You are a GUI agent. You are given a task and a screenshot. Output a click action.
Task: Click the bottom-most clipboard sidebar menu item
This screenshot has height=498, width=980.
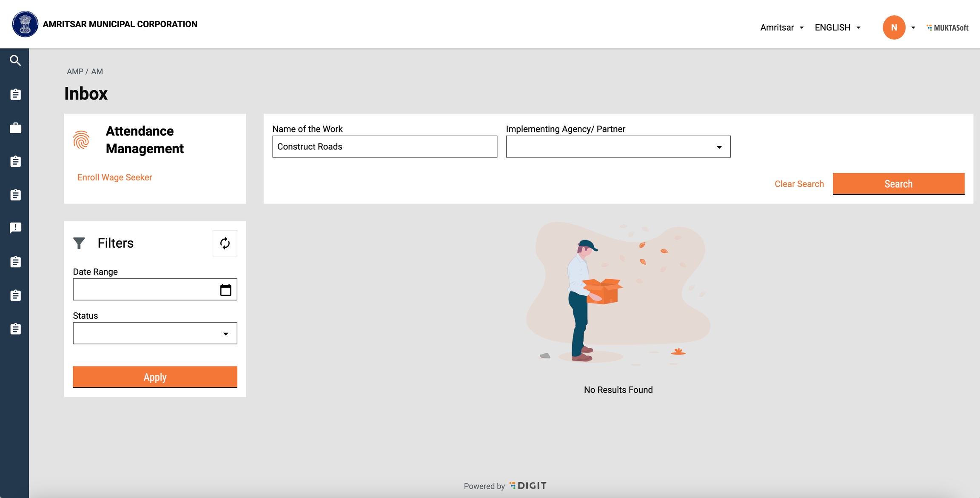point(15,329)
